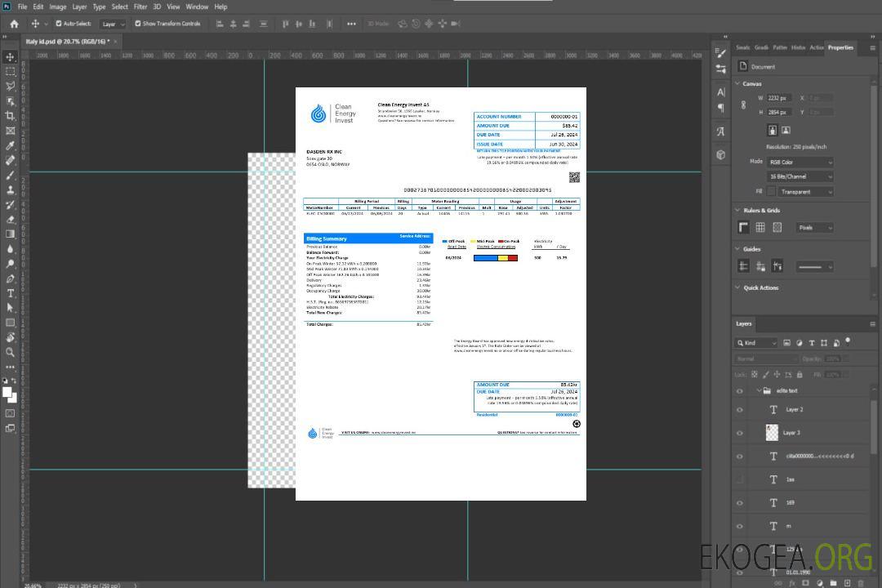Open the Filter menu
The width and height of the screenshot is (882, 588).
[x=140, y=7]
